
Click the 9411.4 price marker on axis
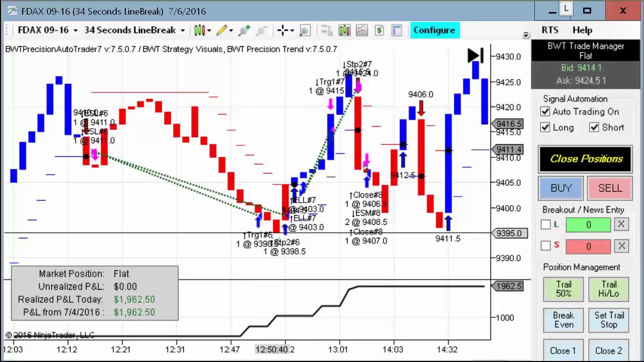[x=508, y=149]
